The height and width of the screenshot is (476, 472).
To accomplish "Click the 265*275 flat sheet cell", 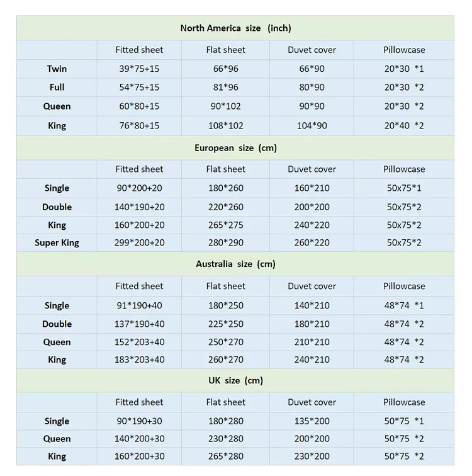I will [225, 225].
